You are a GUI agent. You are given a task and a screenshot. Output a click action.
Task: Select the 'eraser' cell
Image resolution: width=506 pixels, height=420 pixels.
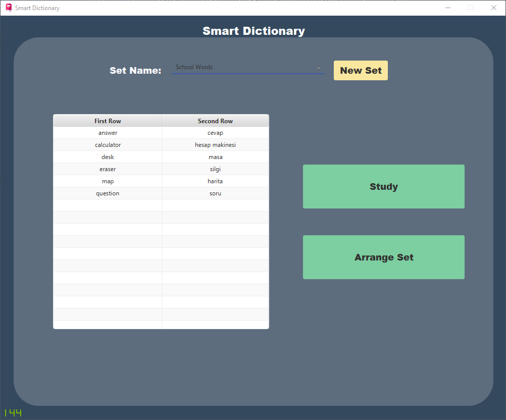click(108, 169)
